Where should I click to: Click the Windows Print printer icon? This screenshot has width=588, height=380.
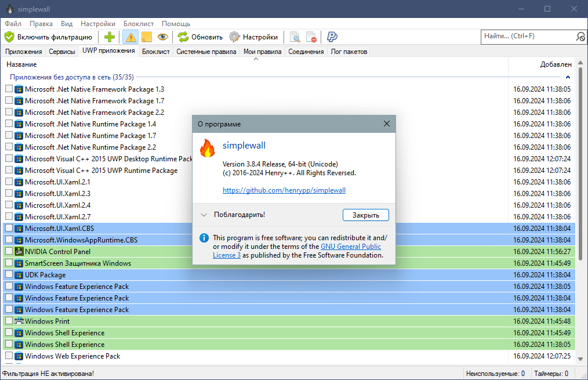pos(19,321)
